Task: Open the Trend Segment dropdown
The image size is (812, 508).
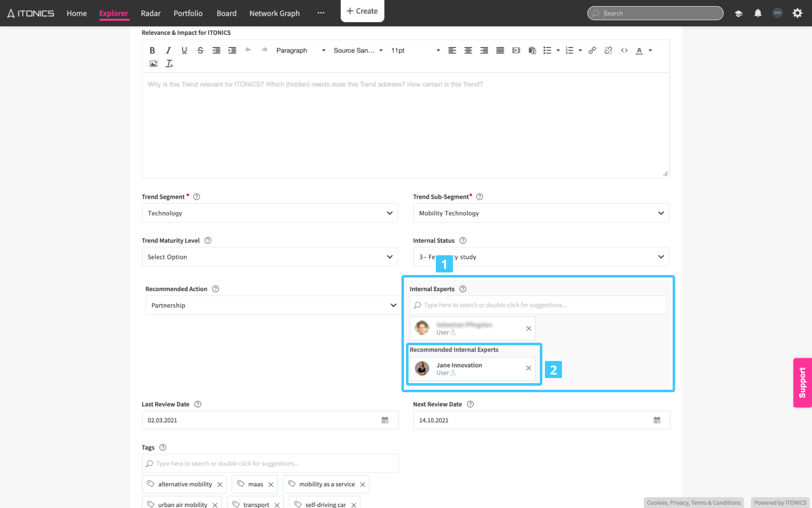Action: [270, 213]
